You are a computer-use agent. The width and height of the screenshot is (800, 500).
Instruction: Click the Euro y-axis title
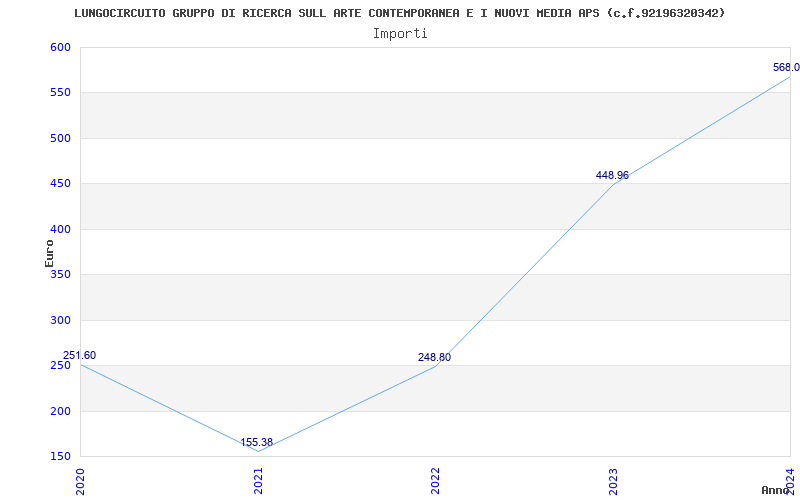pyautogui.click(x=49, y=254)
